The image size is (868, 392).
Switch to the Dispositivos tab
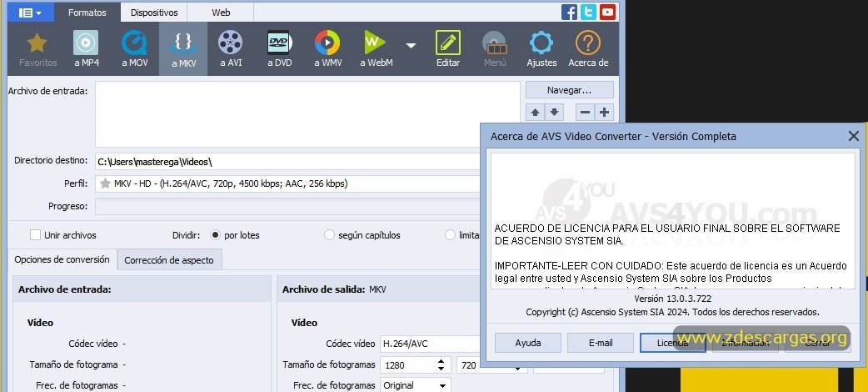[154, 13]
